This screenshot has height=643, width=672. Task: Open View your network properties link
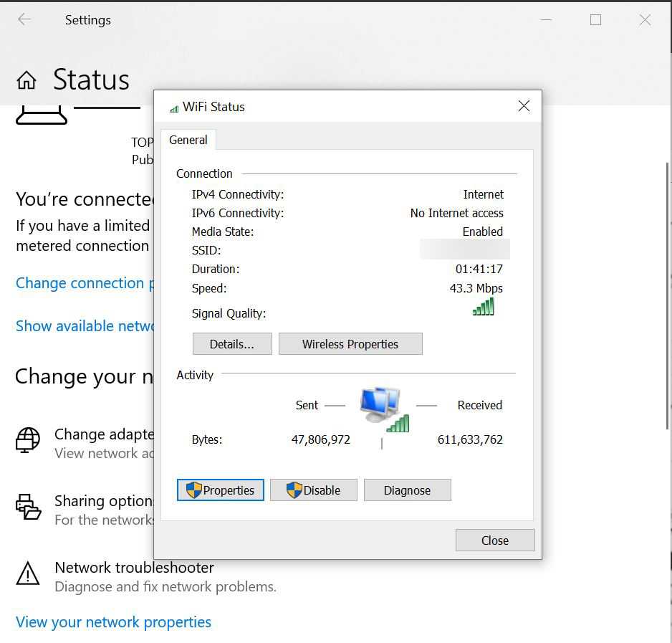coord(113,622)
